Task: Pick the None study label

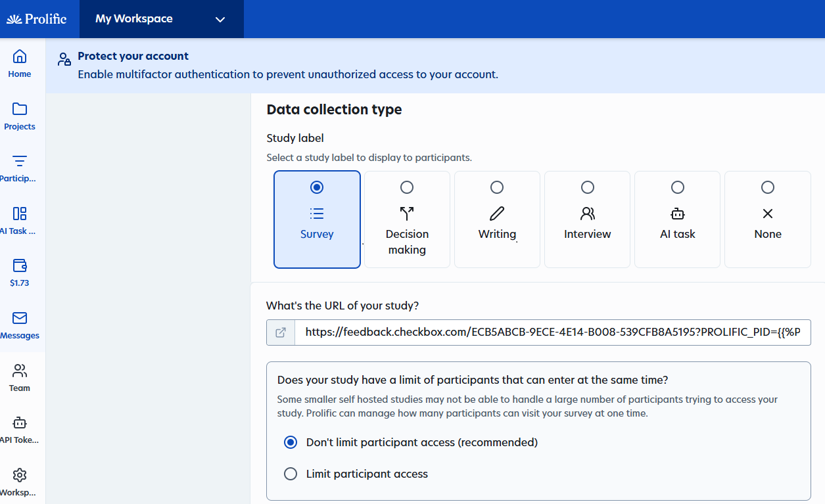Action: click(x=767, y=219)
